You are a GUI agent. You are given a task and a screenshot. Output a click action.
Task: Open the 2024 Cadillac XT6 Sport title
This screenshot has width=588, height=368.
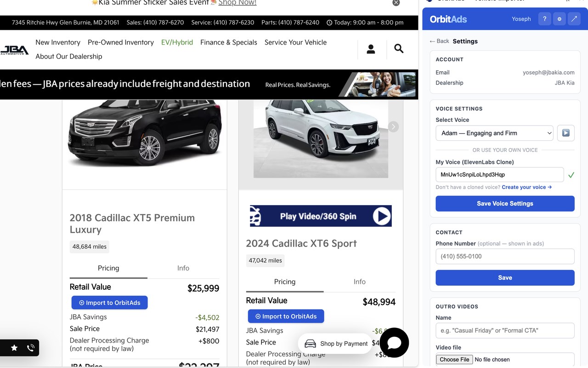301,243
